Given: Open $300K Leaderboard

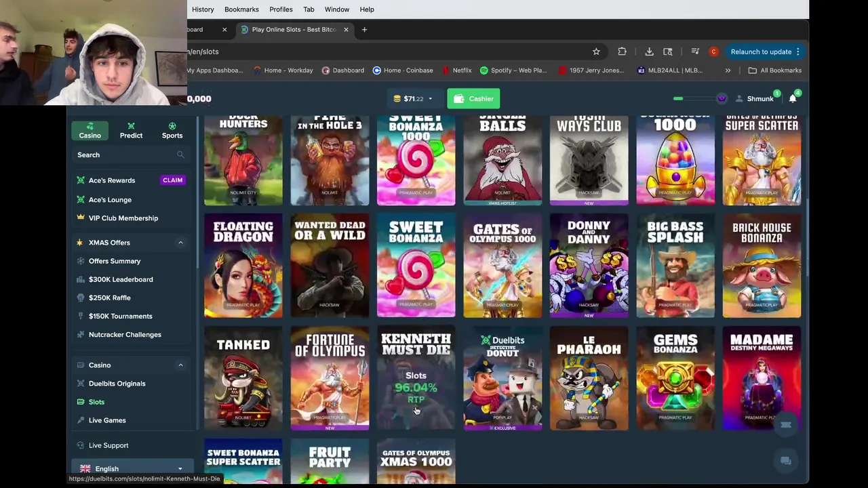Looking at the screenshot, I should pyautogui.click(x=121, y=279).
